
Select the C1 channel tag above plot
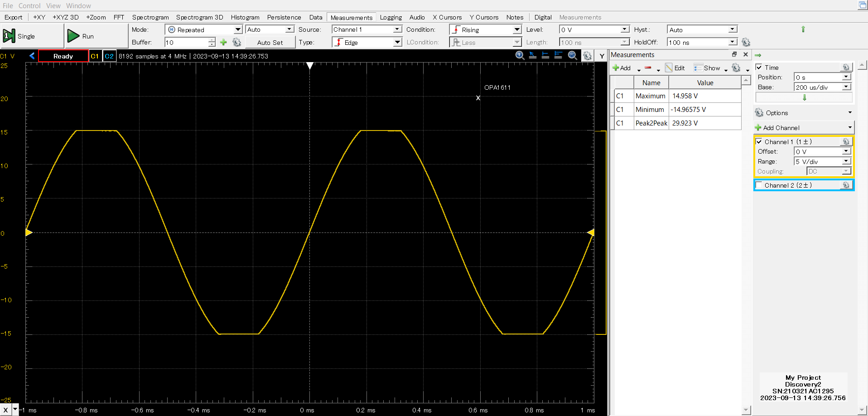pyautogui.click(x=95, y=56)
